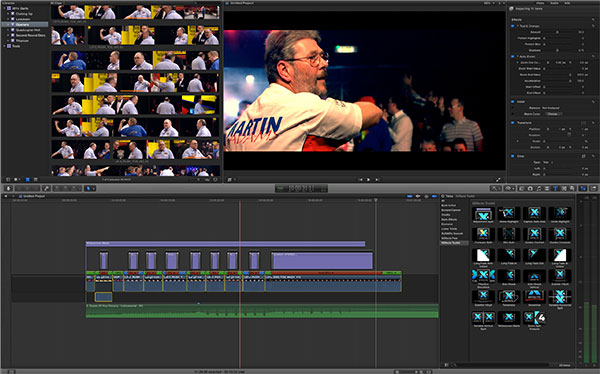Open the Titles browser T icon

[x=555, y=188]
